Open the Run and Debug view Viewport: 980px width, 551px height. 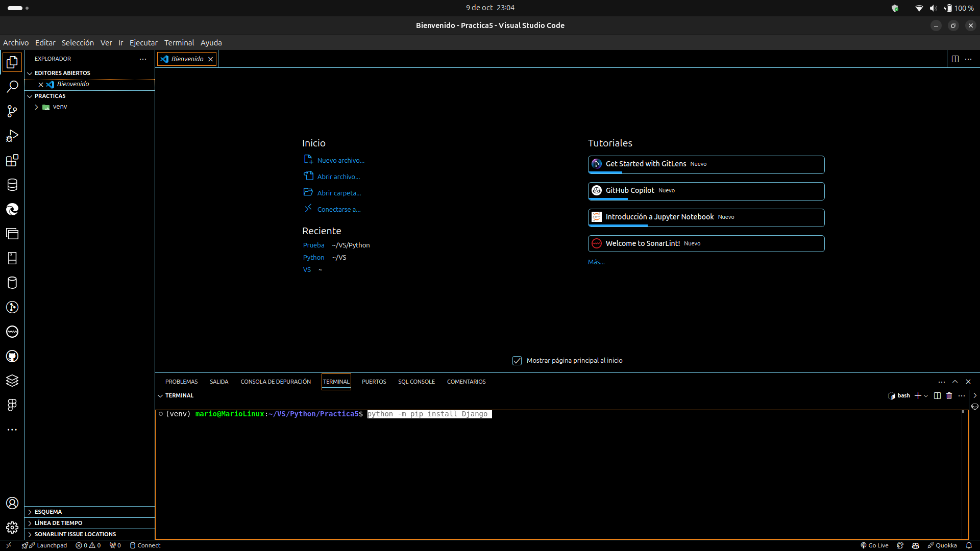point(12,136)
